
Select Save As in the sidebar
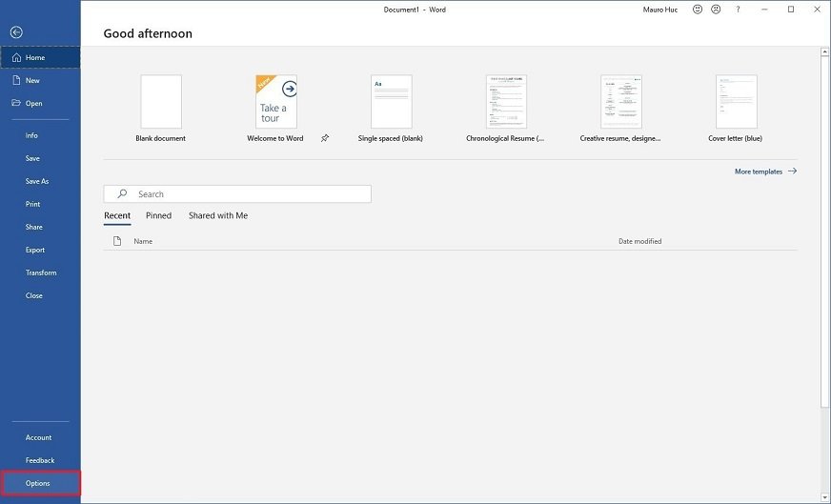[37, 181]
